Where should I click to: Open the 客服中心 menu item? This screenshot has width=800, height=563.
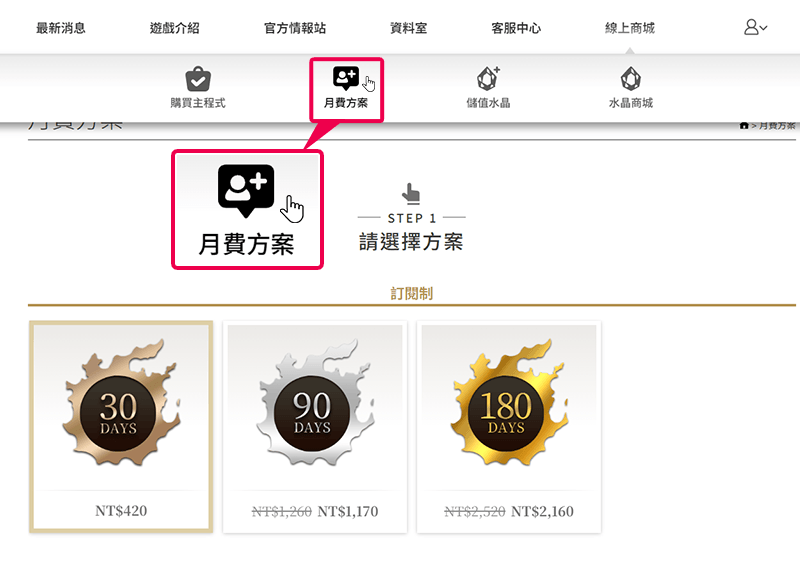[x=516, y=28]
